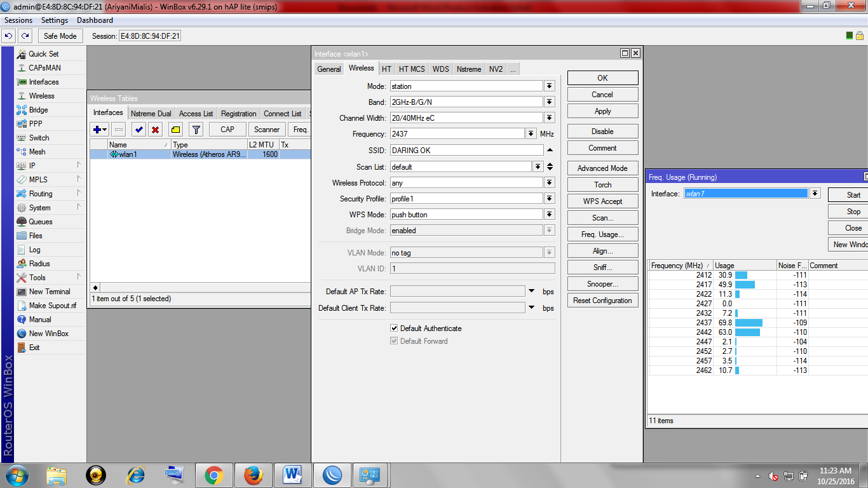Toggle the Default Authenticate checkbox
The height and width of the screenshot is (488, 868).
[395, 329]
